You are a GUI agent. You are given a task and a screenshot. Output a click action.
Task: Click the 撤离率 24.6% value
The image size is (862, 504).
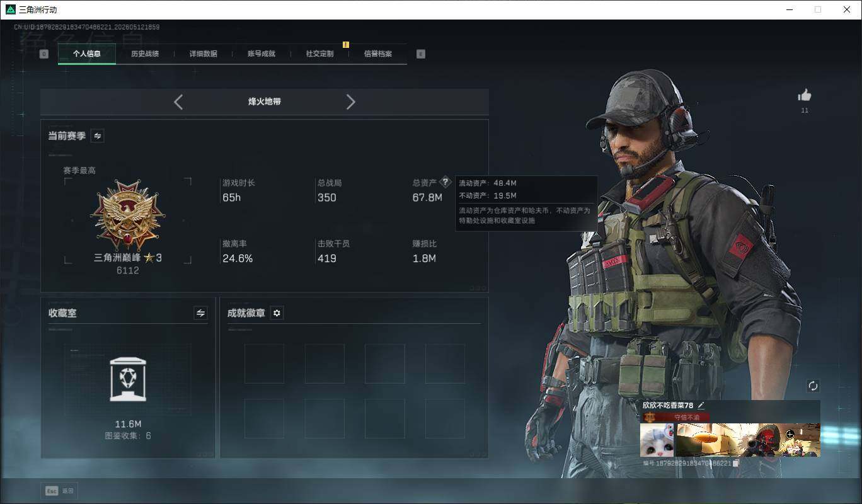click(238, 258)
